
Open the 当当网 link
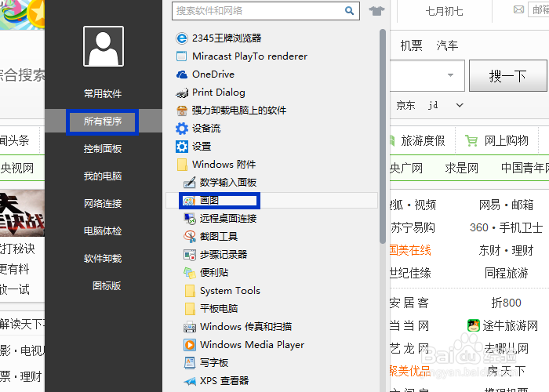tap(409, 325)
